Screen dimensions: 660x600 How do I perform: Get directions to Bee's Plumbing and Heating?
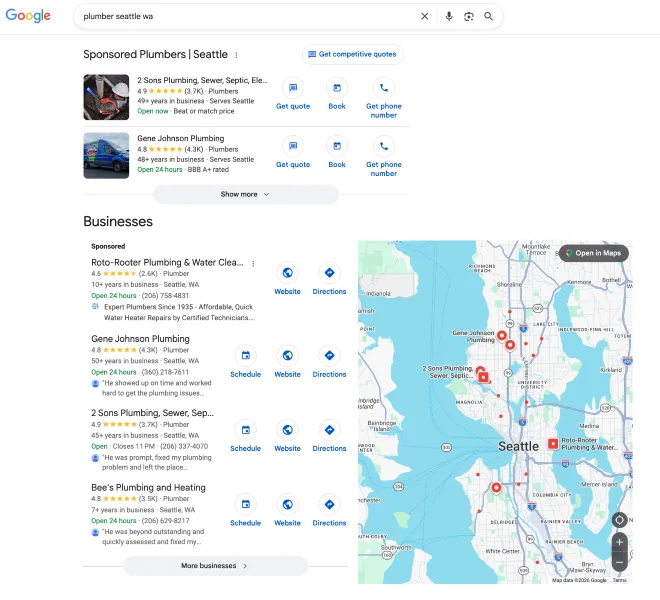tap(329, 510)
